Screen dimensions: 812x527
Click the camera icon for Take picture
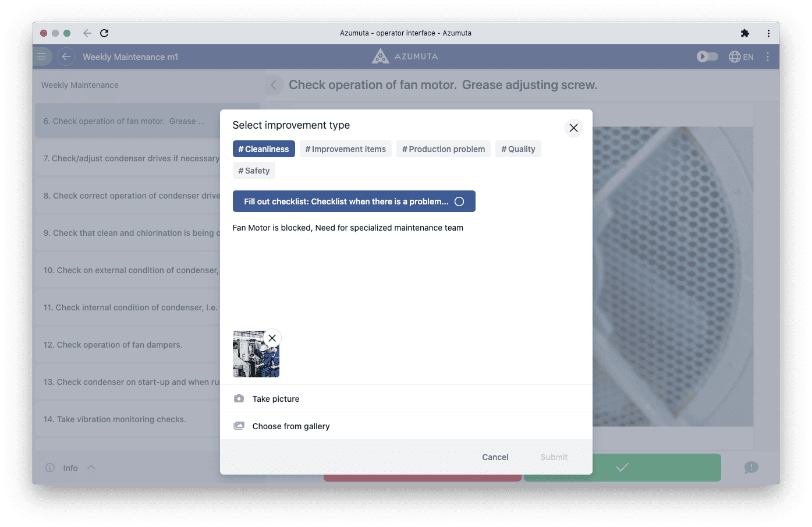(239, 399)
